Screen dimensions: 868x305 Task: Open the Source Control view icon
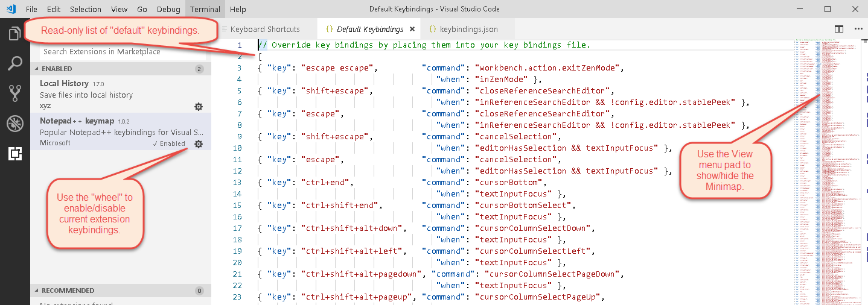(x=15, y=93)
